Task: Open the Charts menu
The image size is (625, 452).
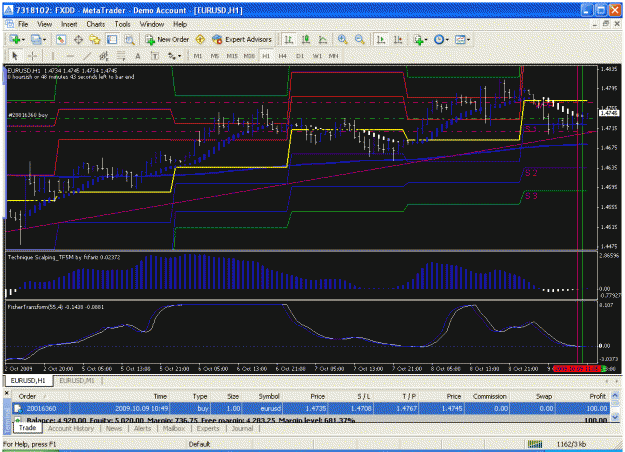Action: 96,24
